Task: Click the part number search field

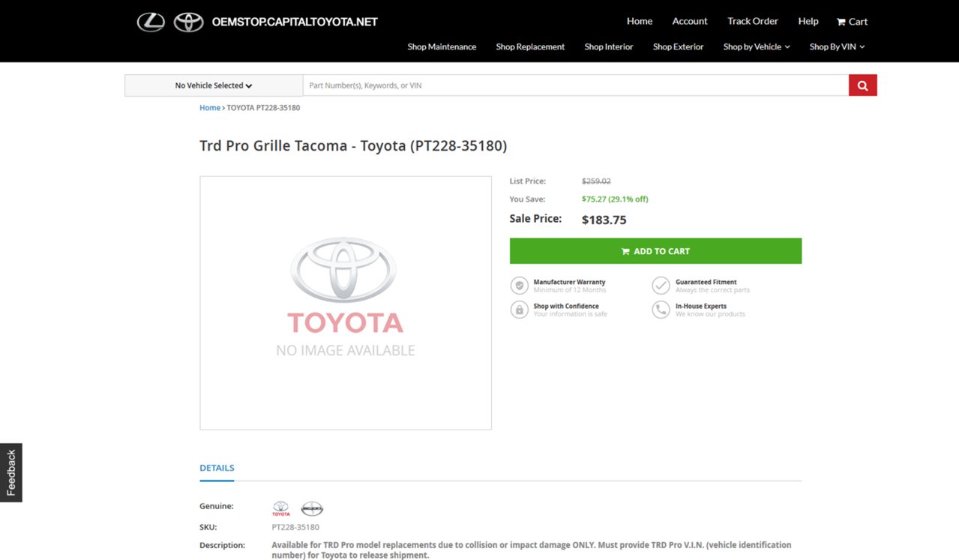Action: click(575, 85)
